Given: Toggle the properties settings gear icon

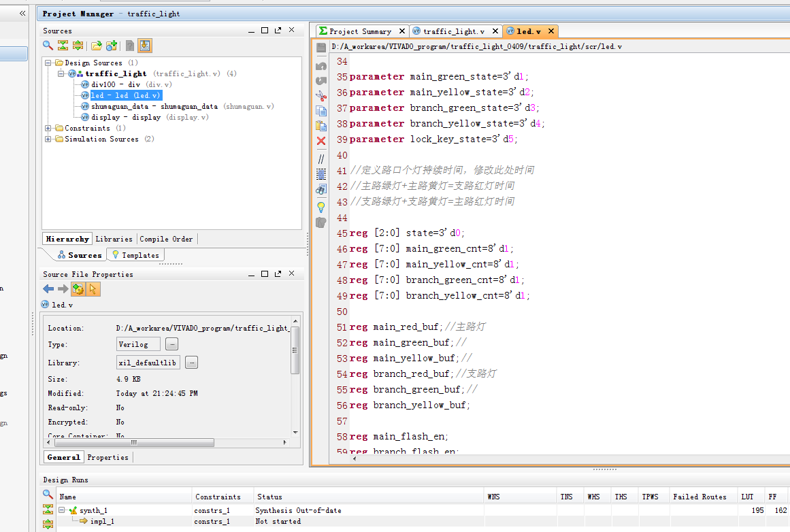Looking at the screenshot, I should coord(78,288).
